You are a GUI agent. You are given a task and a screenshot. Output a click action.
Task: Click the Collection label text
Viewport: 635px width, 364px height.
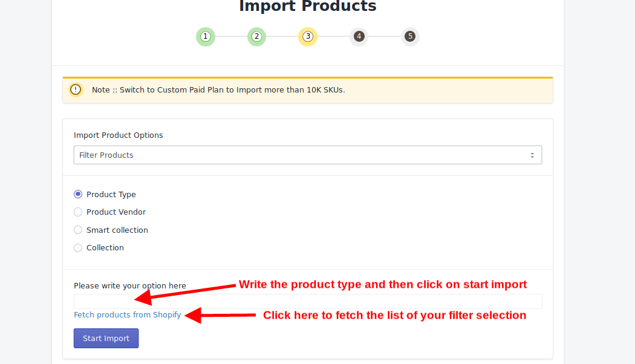(x=105, y=248)
